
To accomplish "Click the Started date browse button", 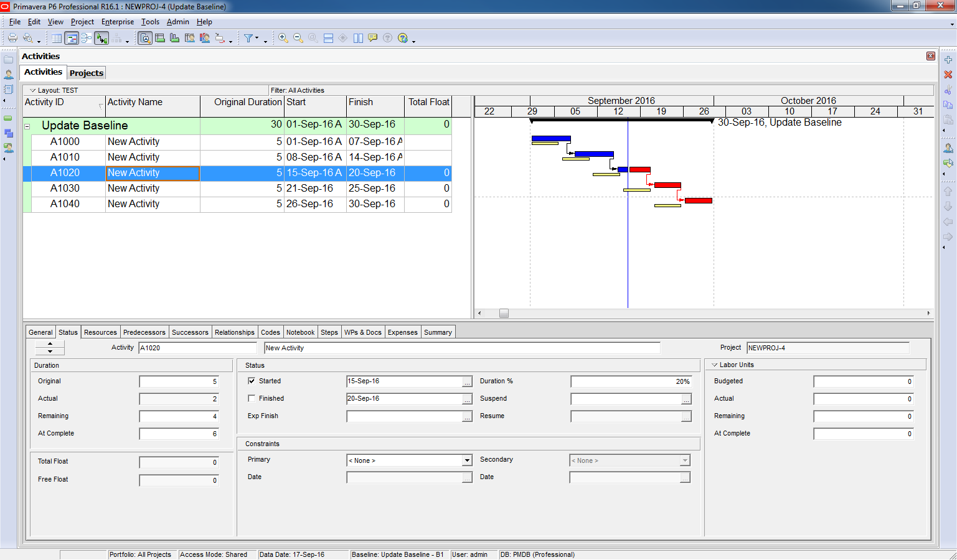I will tap(467, 381).
